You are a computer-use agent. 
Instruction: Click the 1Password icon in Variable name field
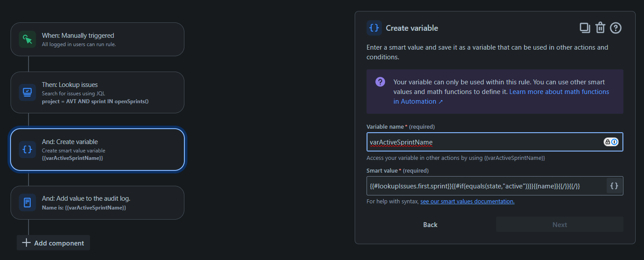coord(614,141)
